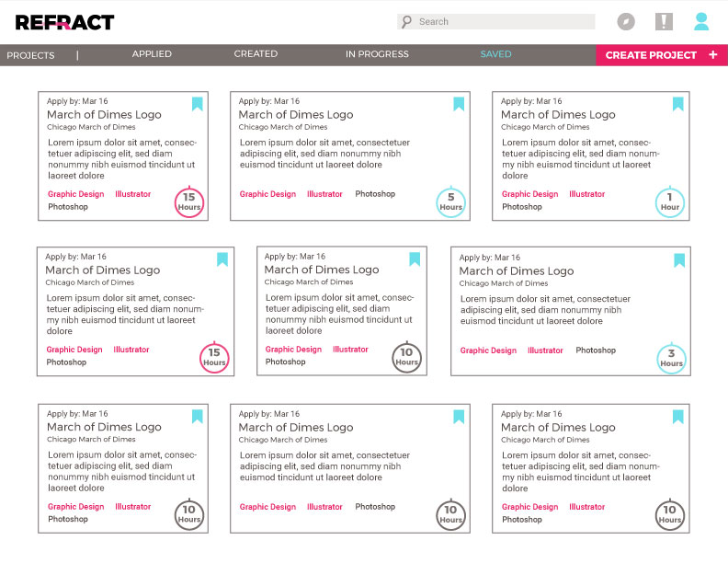728x563 pixels.
Task: Click Illustrator tag on the 3 Hours card
Action: pyautogui.click(x=545, y=350)
